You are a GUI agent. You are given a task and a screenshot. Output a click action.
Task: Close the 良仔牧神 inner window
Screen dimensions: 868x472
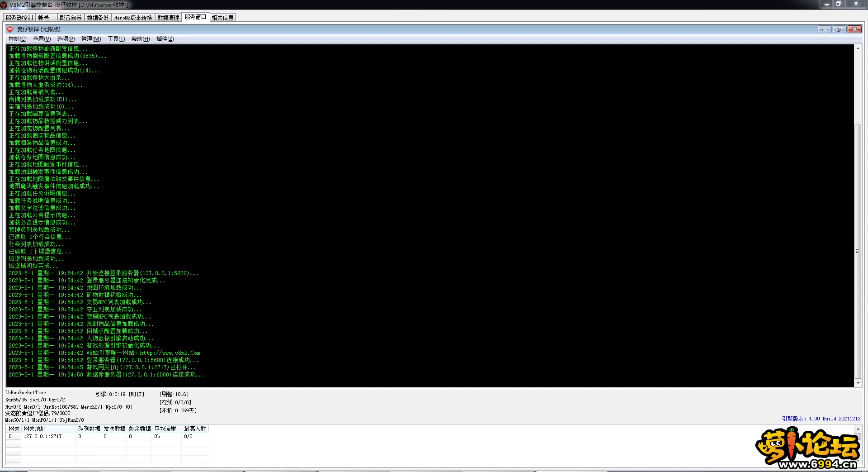tap(854, 29)
